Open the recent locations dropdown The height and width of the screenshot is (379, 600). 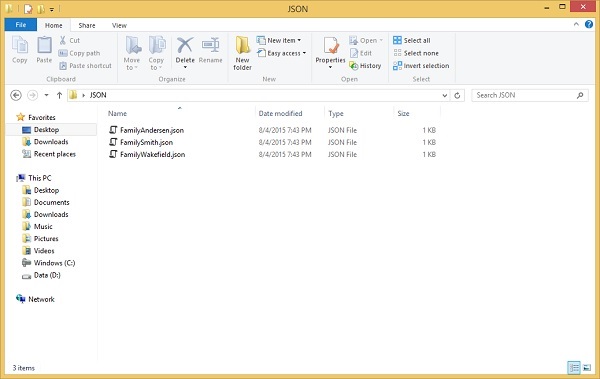coord(46,95)
